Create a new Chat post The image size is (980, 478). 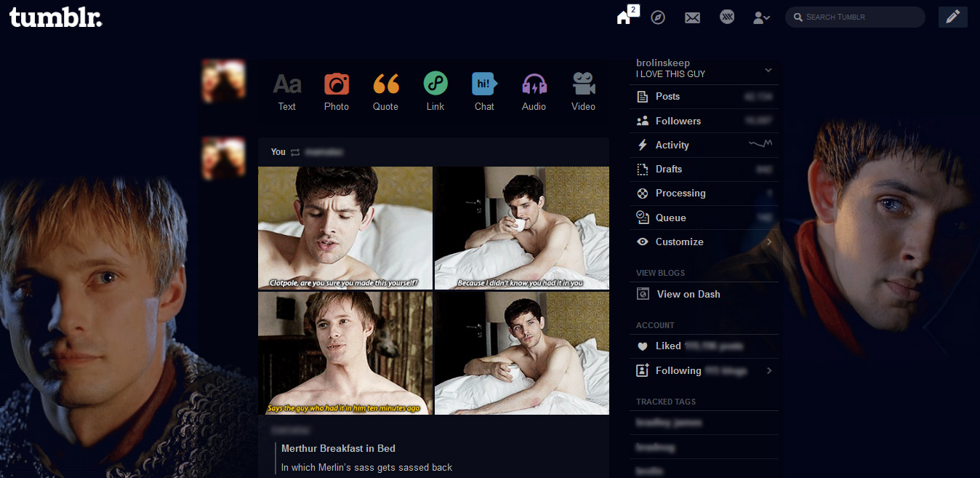485,92
